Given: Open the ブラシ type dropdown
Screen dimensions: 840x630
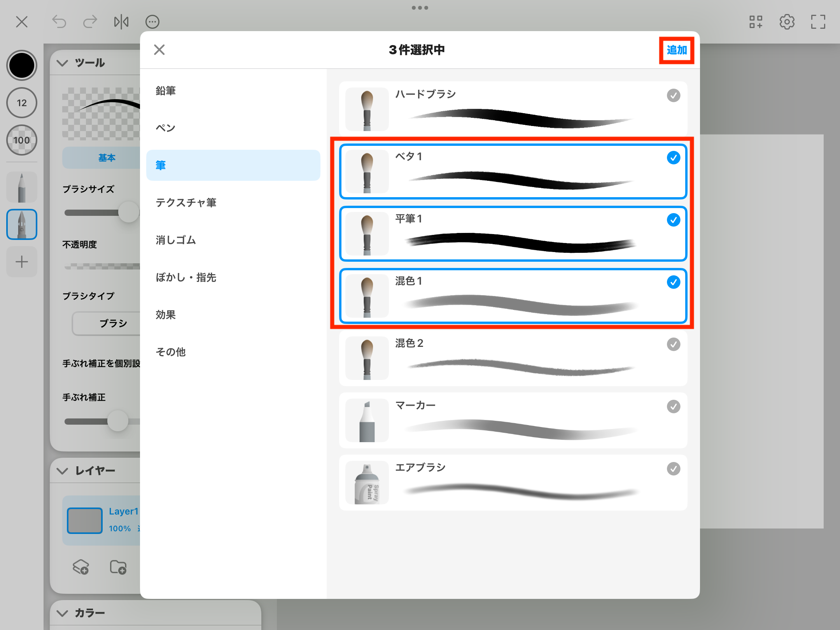Looking at the screenshot, I should pyautogui.click(x=107, y=324).
